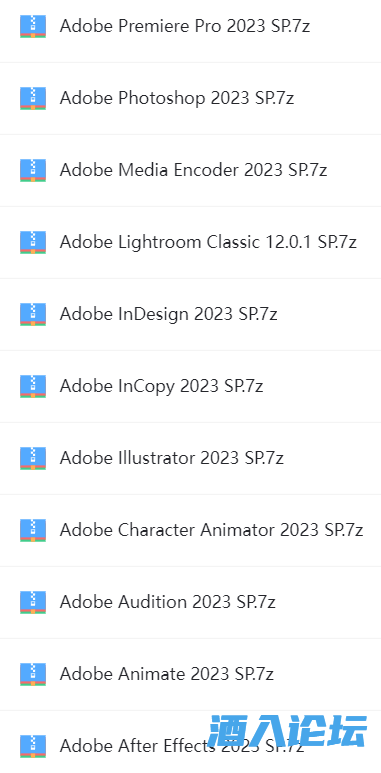
Task: Click the archive icon for Premiere Pro 2023
Action: 33,26
